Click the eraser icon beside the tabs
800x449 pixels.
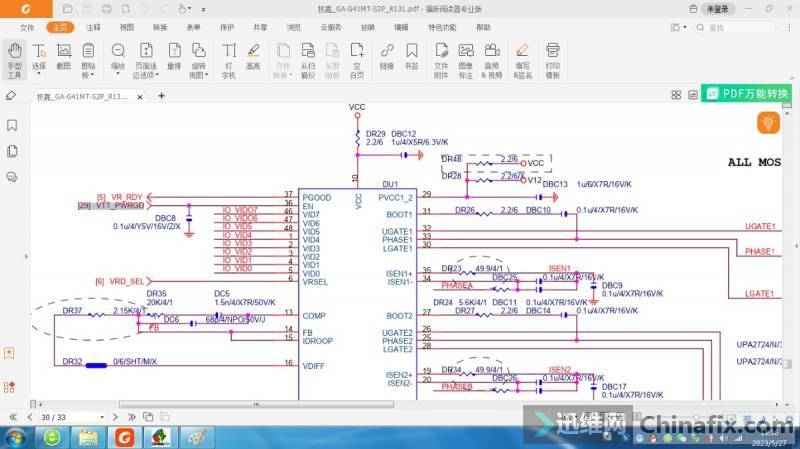pyautogui.click(x=11, y=95)
